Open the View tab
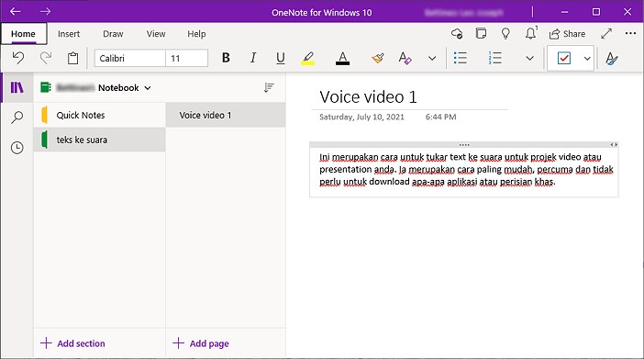 [156, 34]
